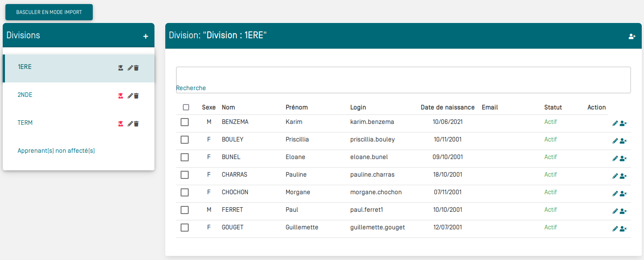Image resolution: width=644 pixels, height=260 pixels.
Task: Delete the 2NDE division trash icon
Action: pyautogui.click(x=136, y=96)
